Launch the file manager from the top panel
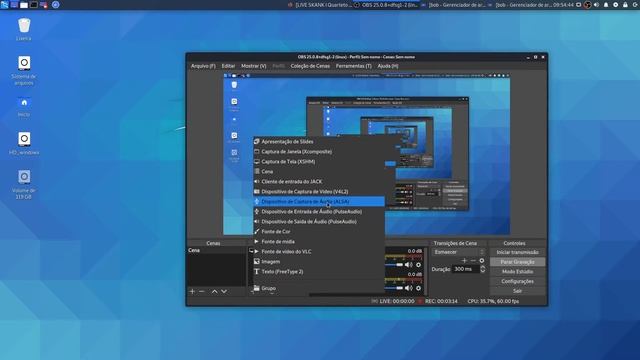640x360 pixels. click(x=24, y=5)
